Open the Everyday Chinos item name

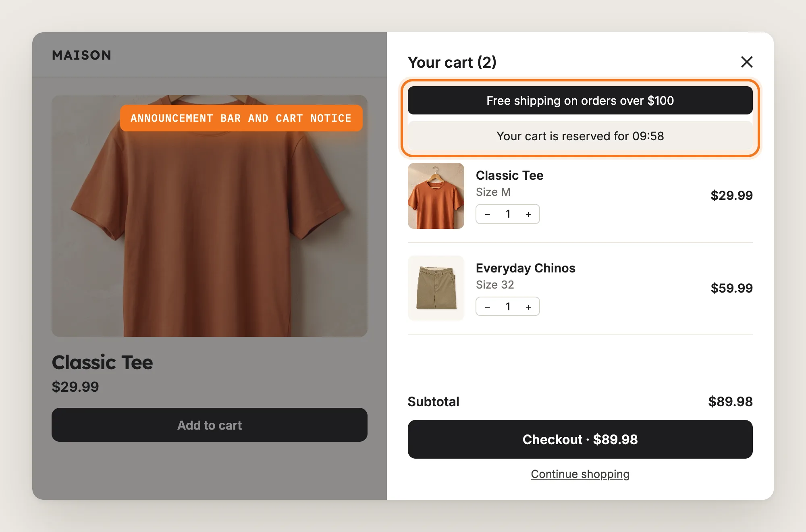pyautogui.click(x=526, y=268)
